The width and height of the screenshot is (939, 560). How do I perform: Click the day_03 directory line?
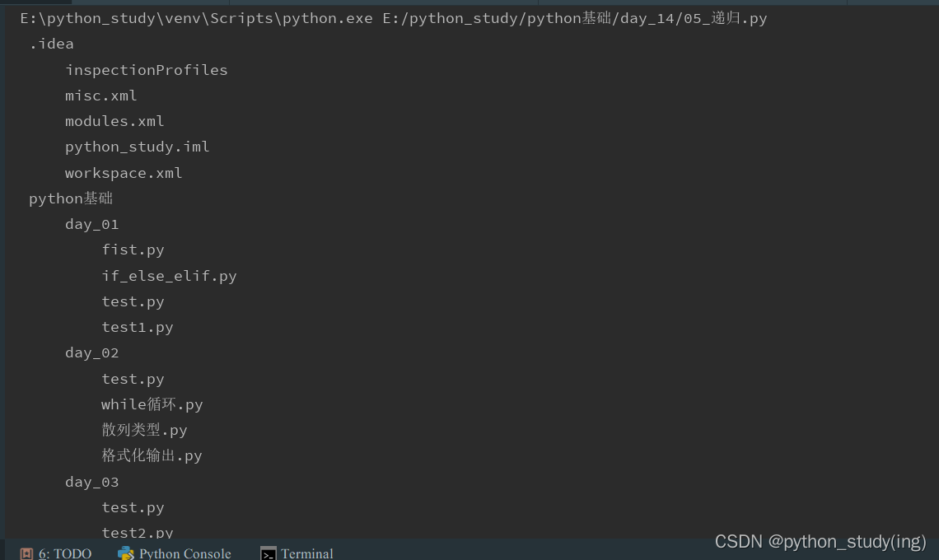[x=91, y=481]
